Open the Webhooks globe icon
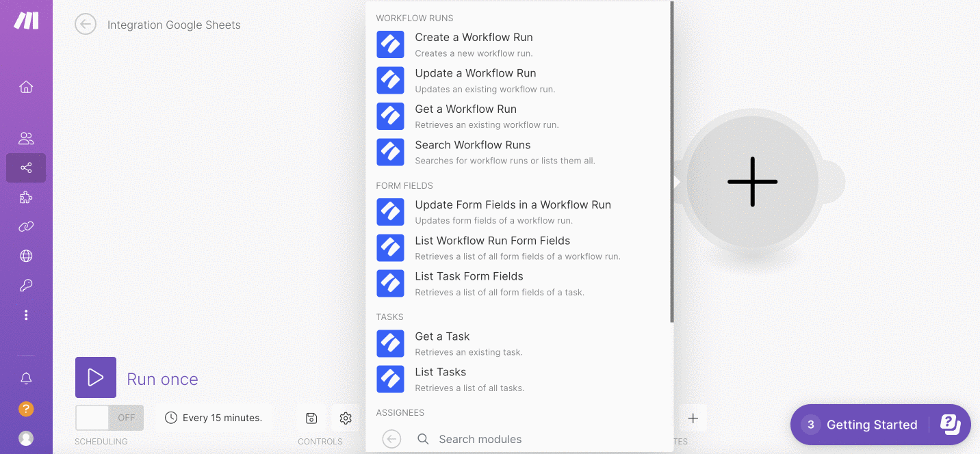The height and width of the screenshot is (454, 980). pyautogui.click(x=26, y=256)
